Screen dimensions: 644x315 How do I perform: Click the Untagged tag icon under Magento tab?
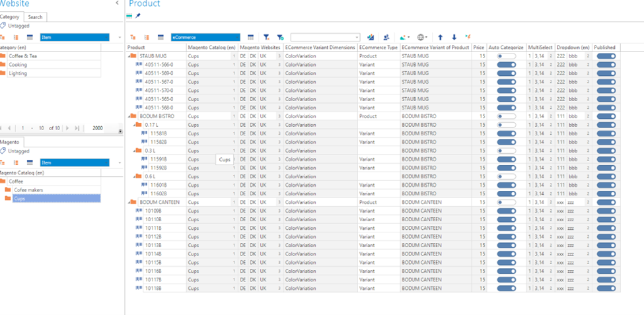click(x=3, y=151)
